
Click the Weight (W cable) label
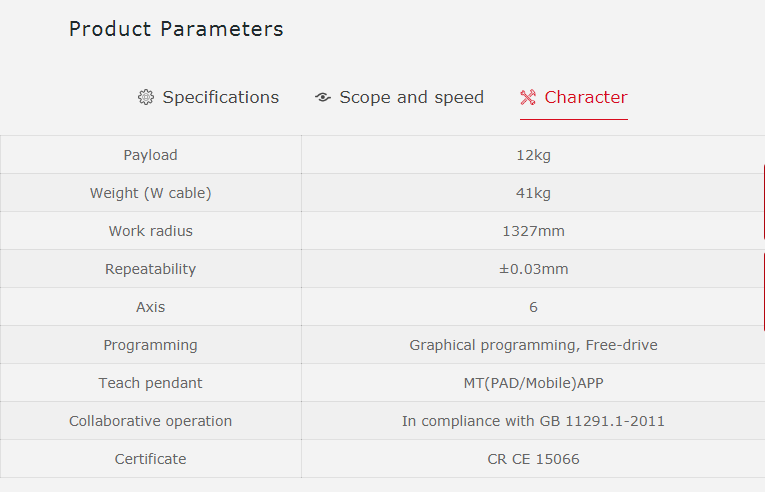point(150,193)
